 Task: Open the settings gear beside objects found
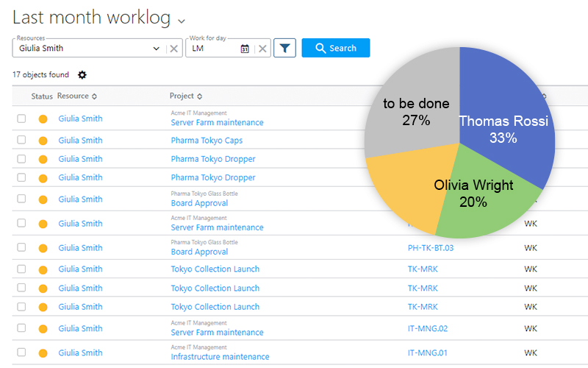tap(82, 75)
